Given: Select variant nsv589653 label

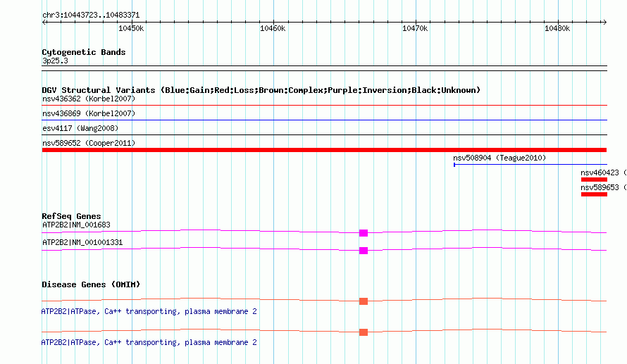Looking at the screenshot, I should [x=603, y=187].
